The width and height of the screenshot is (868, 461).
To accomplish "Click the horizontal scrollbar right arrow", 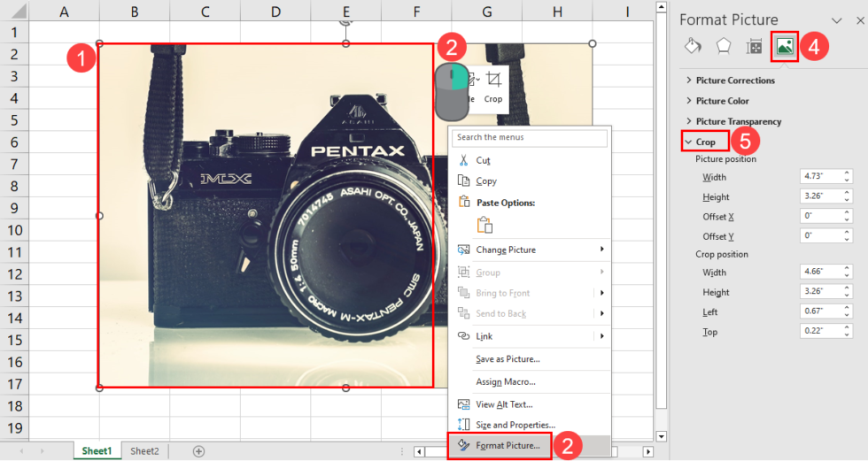I will [x=647, y=451].
